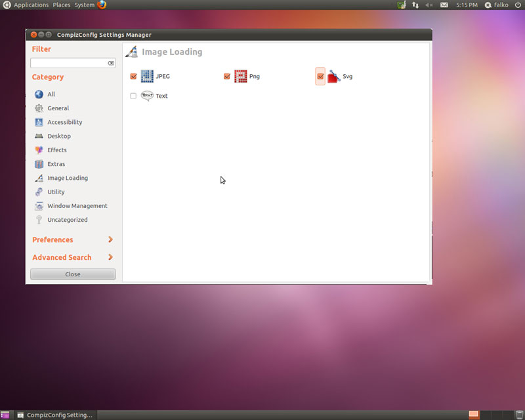Image resolution: width=525 pixels, height=420 pixels.
Task: Select the Window Management category icon
Action: pyautogui.click(x=39, y=206)
